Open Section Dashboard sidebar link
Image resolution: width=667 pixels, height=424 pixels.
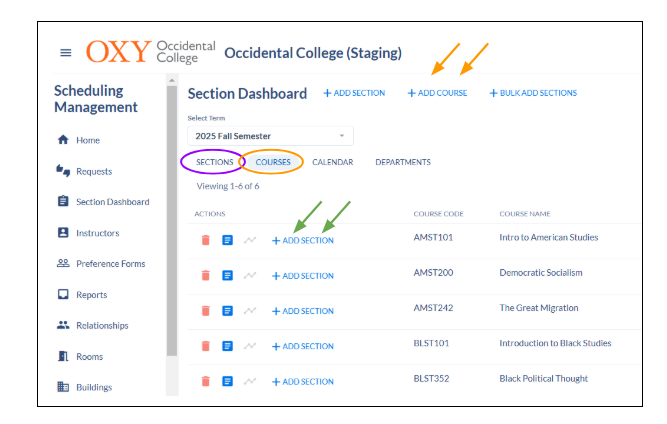click(x=113, y=202)
